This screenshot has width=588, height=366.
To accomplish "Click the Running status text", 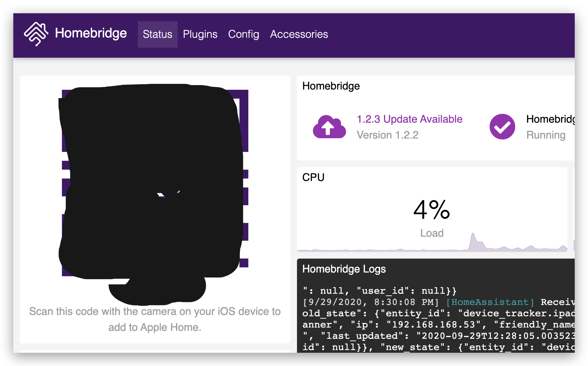I will tap(546, 135).
